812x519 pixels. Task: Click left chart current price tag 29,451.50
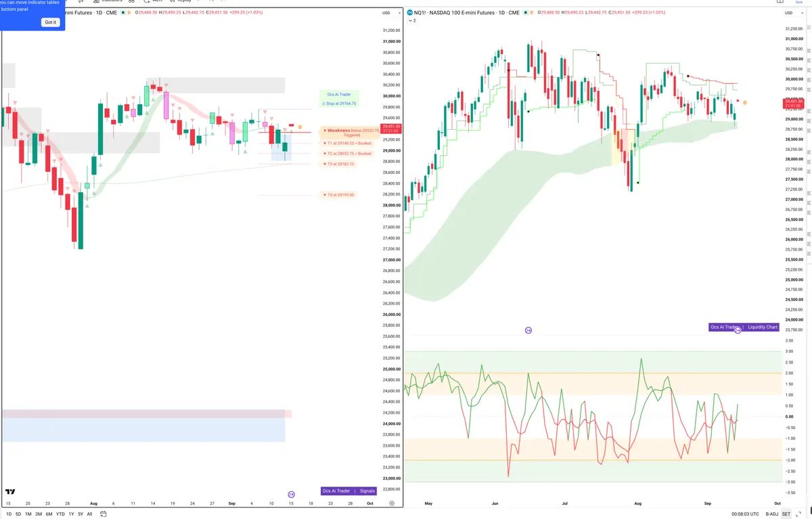click(x=392, y=129)
